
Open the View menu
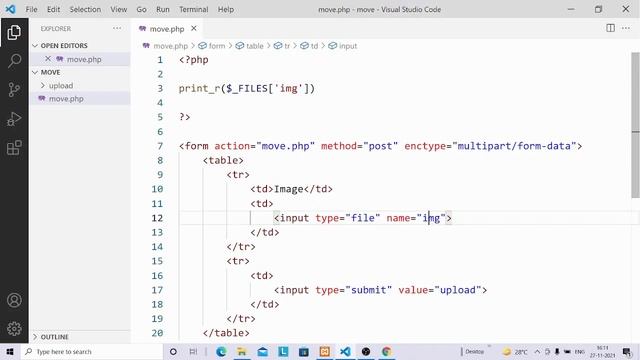pyautogui.click(x=118, y=9)
